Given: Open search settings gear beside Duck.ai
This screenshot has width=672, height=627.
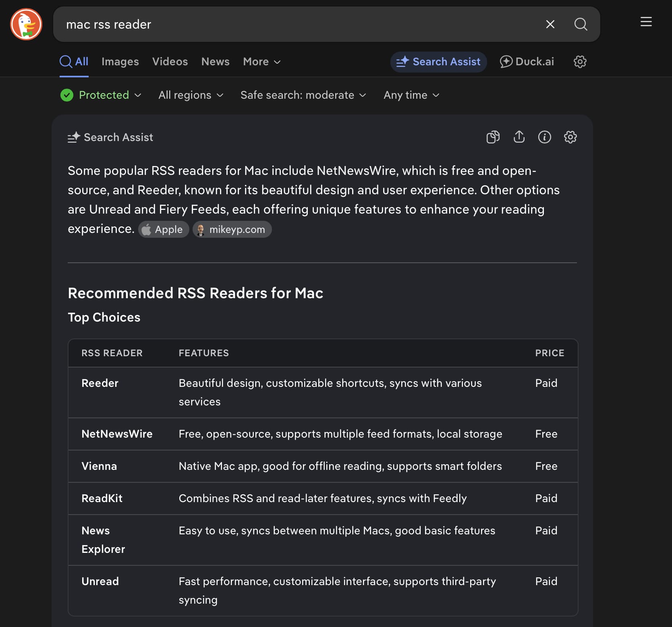Looking at the screenshot, I should 580,62.
